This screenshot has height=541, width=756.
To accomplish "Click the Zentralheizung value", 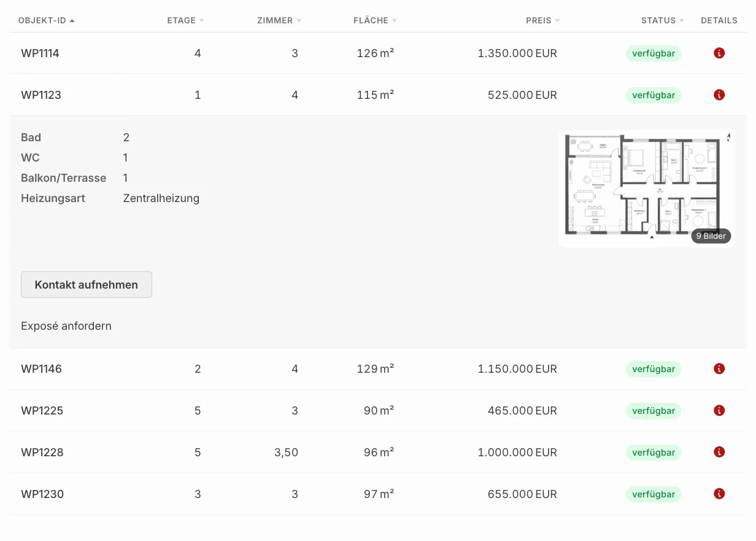I will [161, 198].
